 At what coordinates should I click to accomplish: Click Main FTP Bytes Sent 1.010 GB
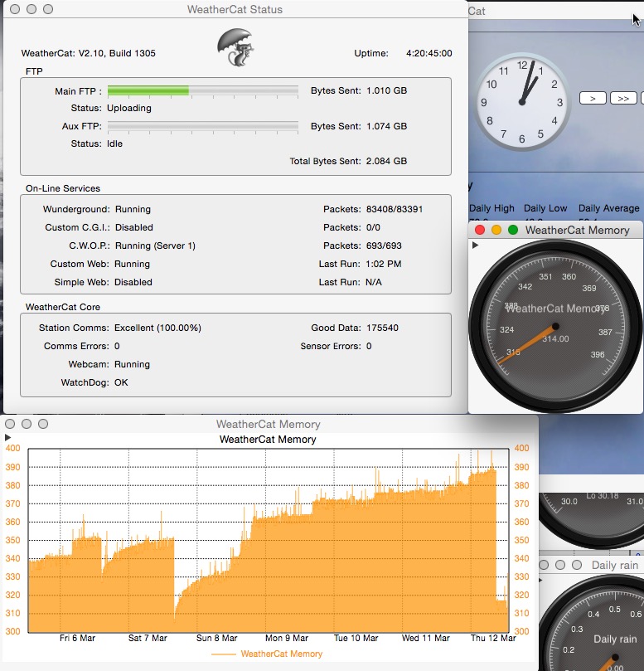tap(386, 90)
